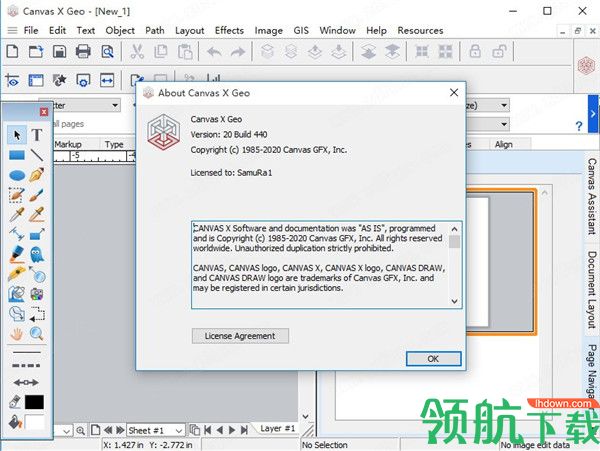600x451 pixels.
Task: Select the Eyedropper tool
Action: point(17,215)
